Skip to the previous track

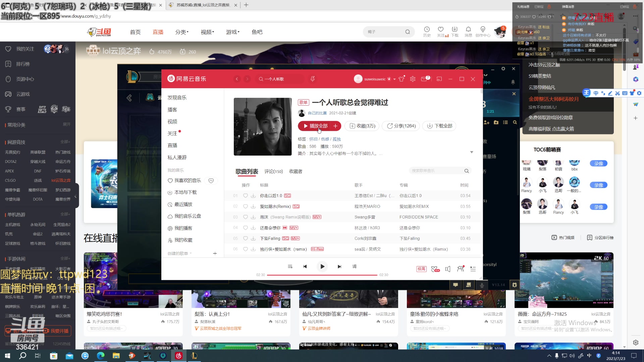pyautogui.click(x=305, y=266)
